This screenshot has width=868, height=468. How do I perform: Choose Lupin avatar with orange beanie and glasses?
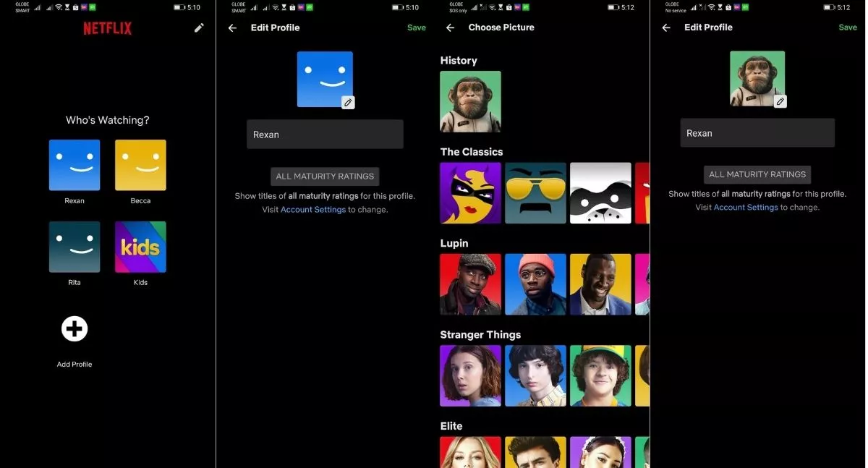tap(535, 284)
